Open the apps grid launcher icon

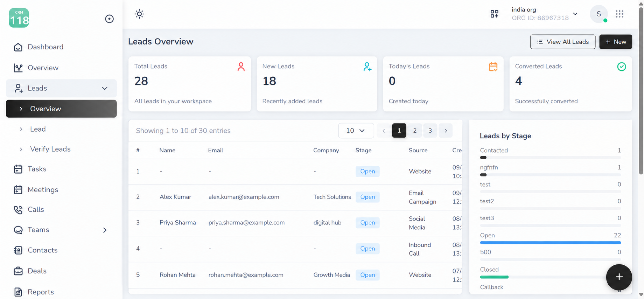click(x=619, y=14)
